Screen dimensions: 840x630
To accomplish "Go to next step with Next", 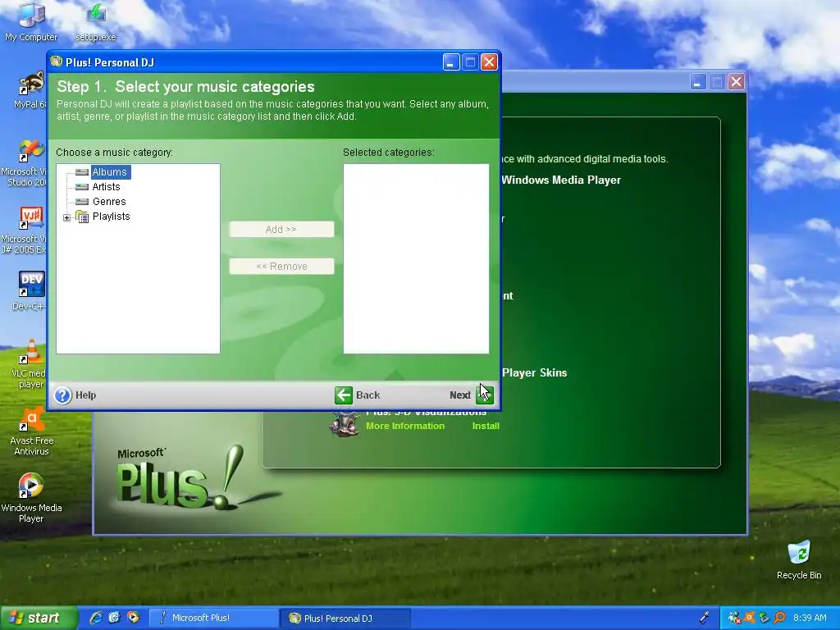I will 472,395.
